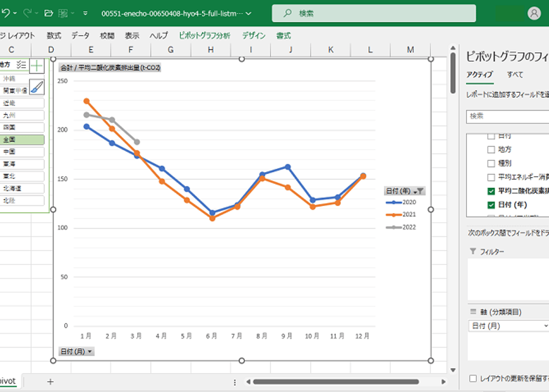Click the horizontal scrollbar right arrow
Image resolution: width=549 pixels, height=392 pixels.
pos(443,382)
